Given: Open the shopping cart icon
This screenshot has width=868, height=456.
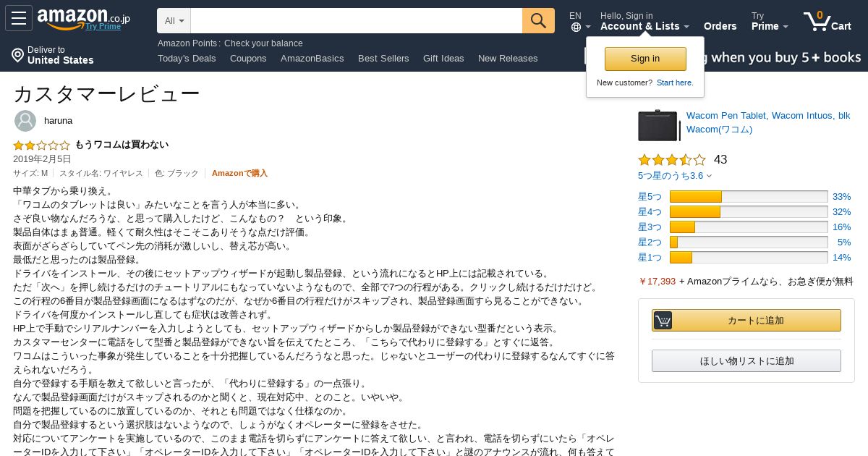Looking at the screenshot, I should pyautogui.click(x=817, y=21).
